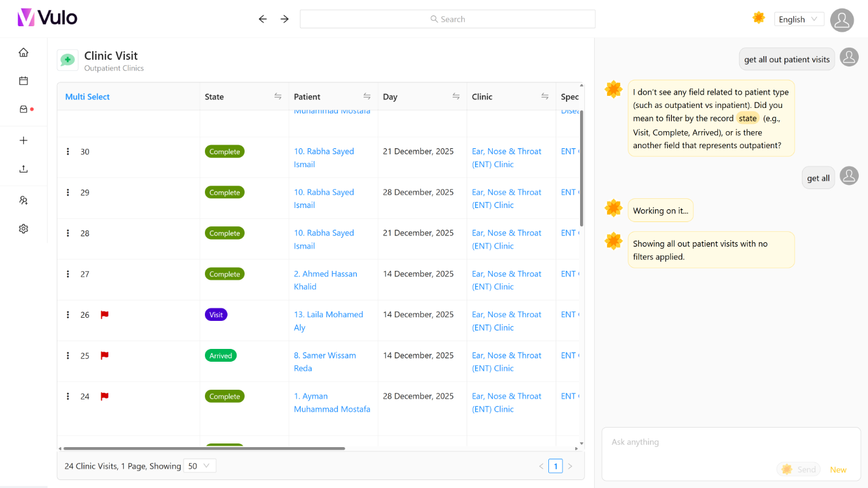Open Settings from the sidebar gear icon
This screenshot has width=868, height=488.
coord(23,228)
